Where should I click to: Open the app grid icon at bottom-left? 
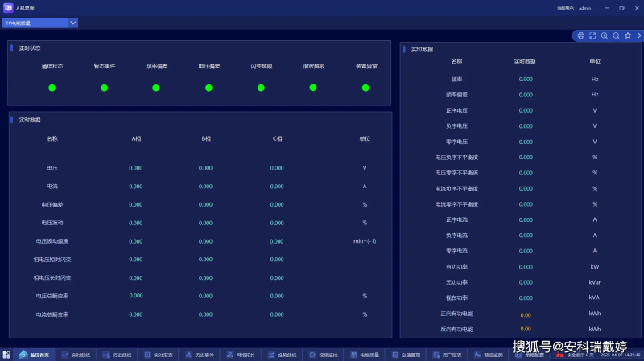(x=6, y=355)
